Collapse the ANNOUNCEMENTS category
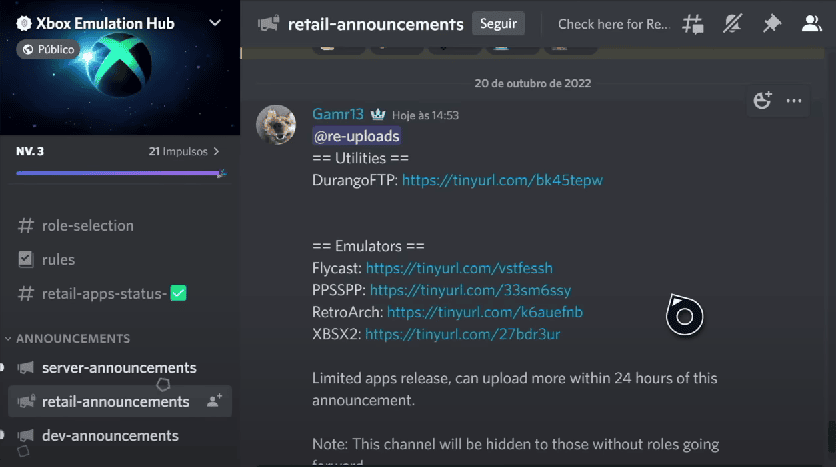836x467 pixels. (x=72, y=338)
